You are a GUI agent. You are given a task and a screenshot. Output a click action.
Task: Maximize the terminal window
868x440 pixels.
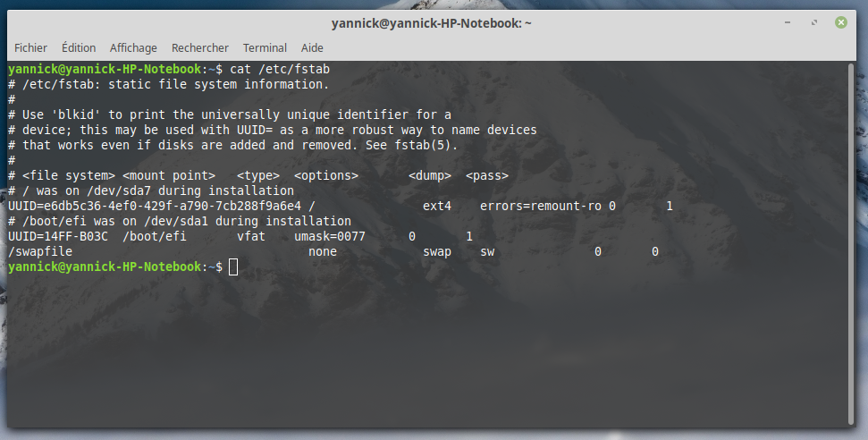[x=815, y=22]
